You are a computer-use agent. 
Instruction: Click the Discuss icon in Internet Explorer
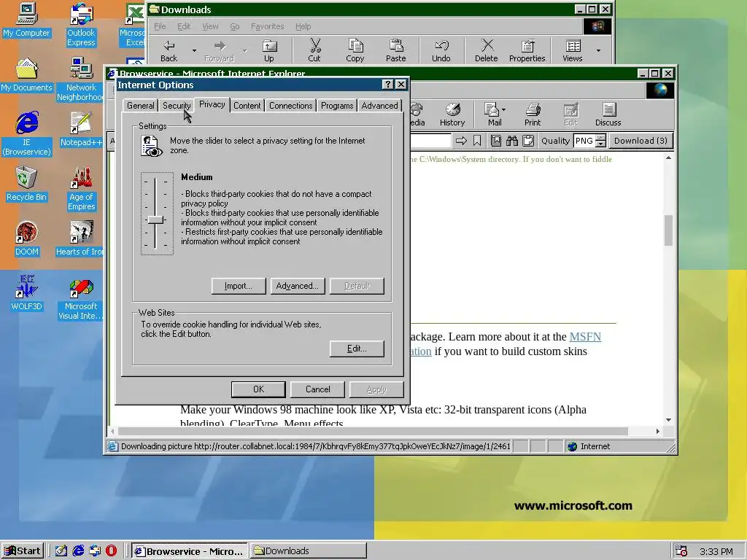pos(608,114)
